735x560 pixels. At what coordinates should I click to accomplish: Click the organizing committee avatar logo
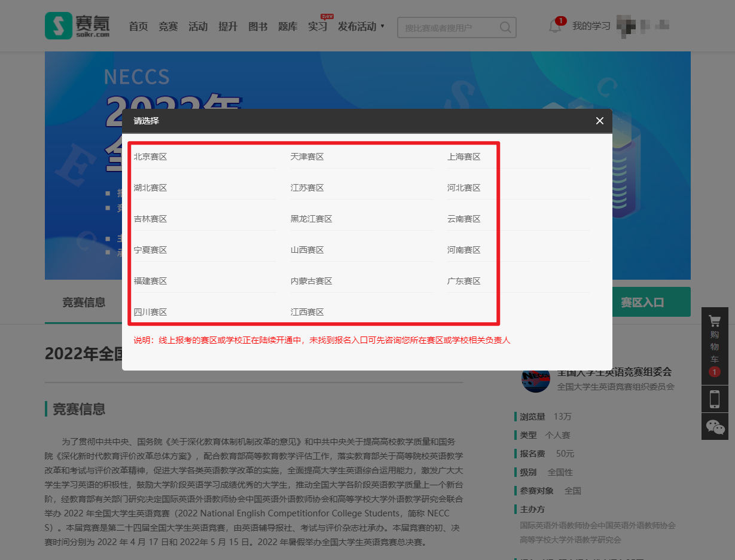(535, 378)
